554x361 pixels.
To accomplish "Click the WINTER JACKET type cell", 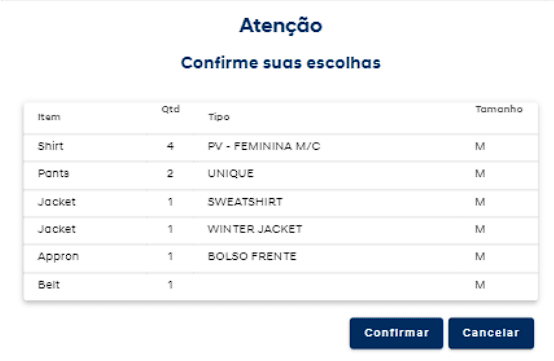I will pos(255,229).
